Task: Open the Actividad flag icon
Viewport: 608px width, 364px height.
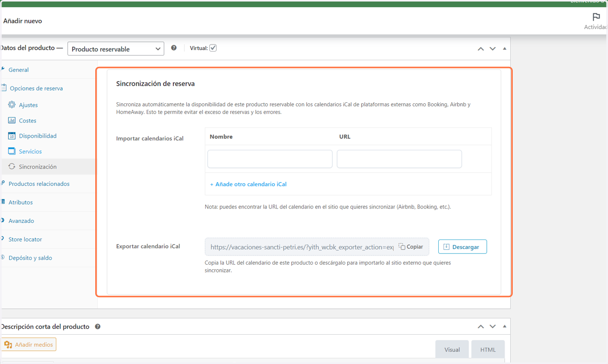Action: point(596,17)
